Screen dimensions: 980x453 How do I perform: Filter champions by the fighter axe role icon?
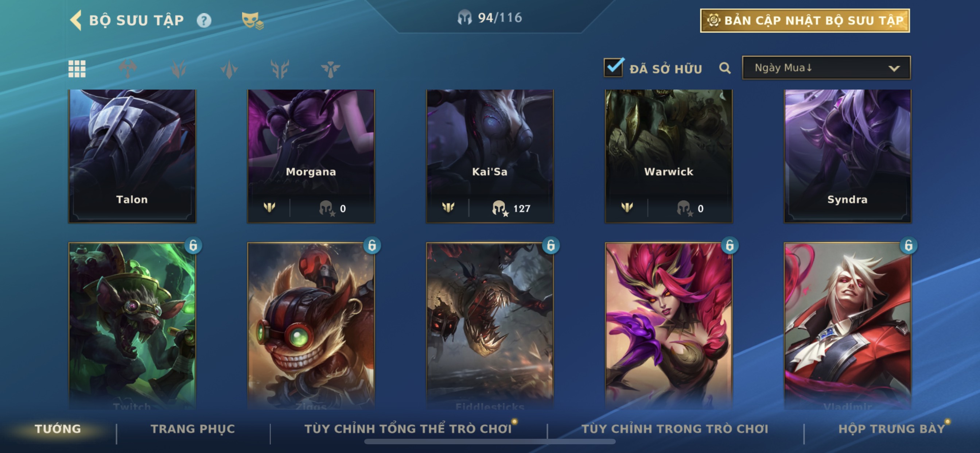tap(128, 69)
